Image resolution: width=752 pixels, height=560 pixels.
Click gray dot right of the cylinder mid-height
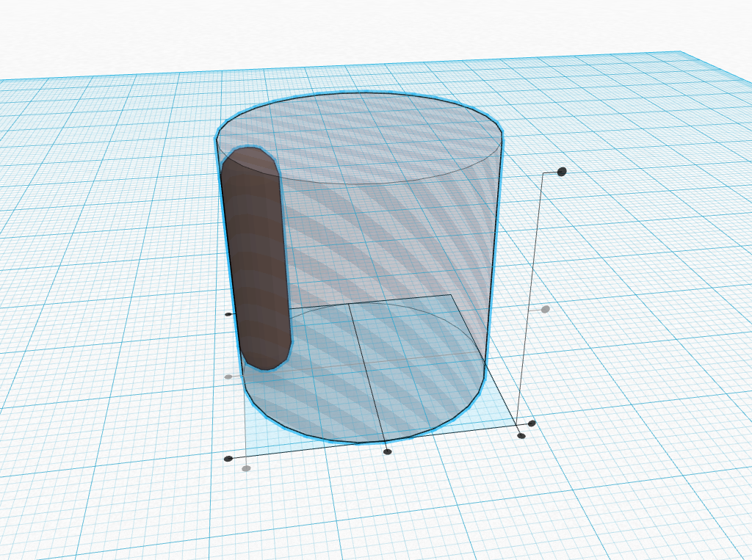pos(546,309)
